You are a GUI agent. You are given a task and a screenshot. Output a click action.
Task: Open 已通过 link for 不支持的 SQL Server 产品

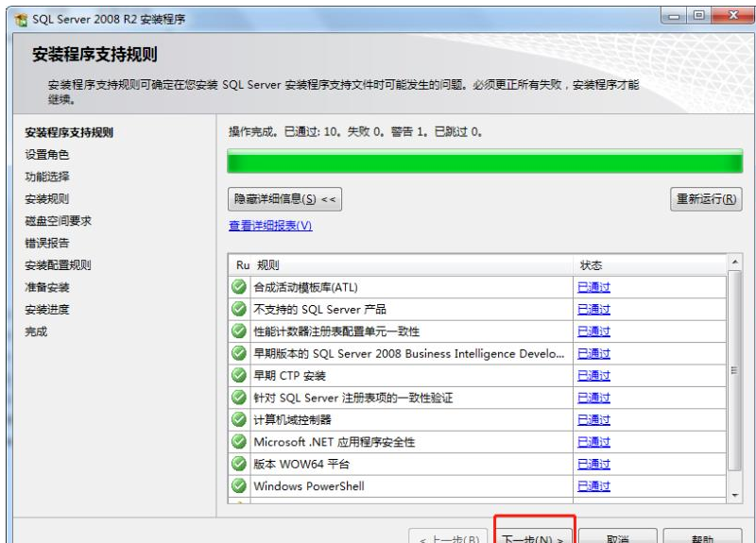(594, 310)
